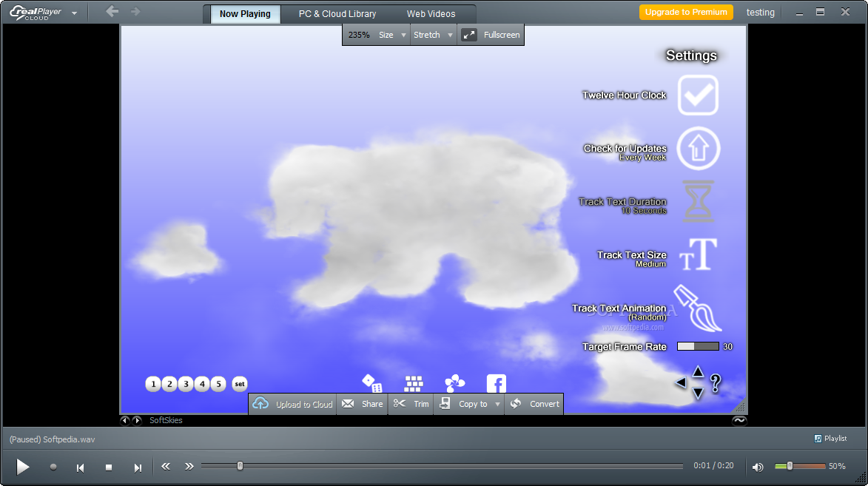This screenshot has height=486, width=868.
Task: Click the up arrow in visualization navigation
Action: [x=698, y=371]
